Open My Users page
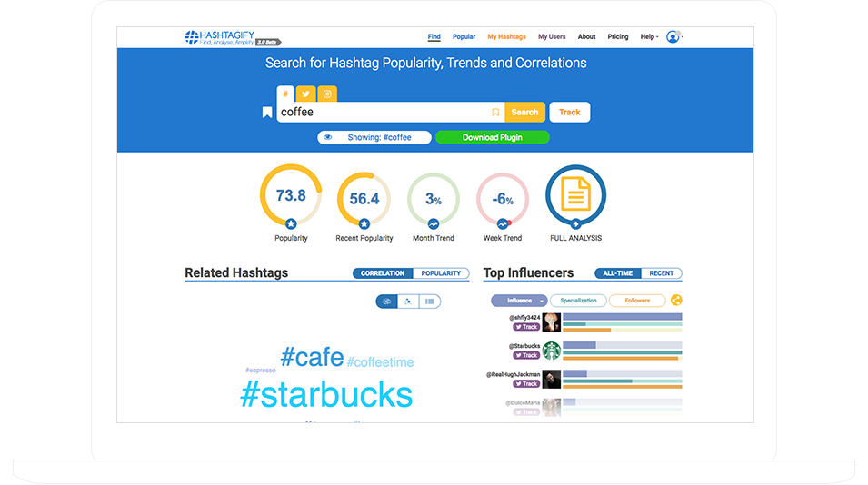 pyautogui.click(x=552, y=36)
